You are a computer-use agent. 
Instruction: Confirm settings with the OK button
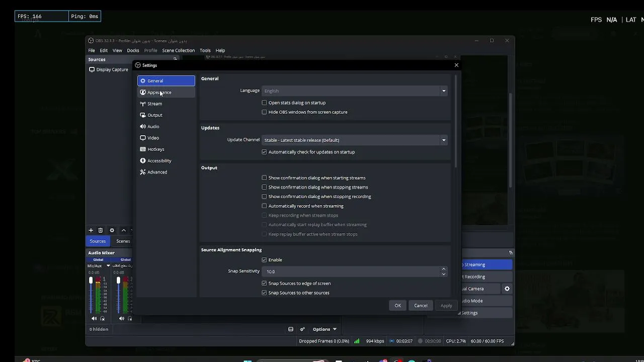point(397,306)
